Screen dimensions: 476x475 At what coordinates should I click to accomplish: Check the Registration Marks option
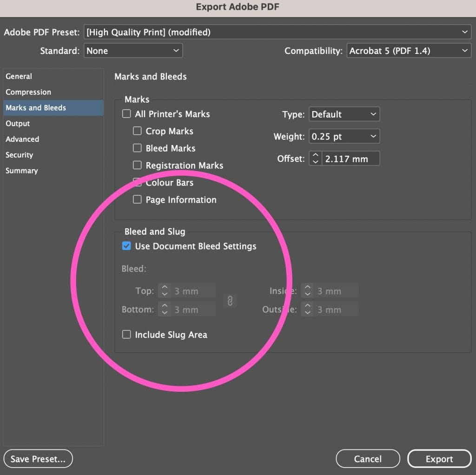[x=137, y=165]
